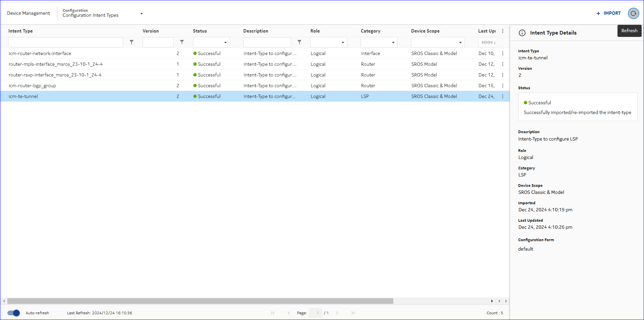Click the Refresh circular arrow icon
The image size is (644, 320).
[633, 13]
